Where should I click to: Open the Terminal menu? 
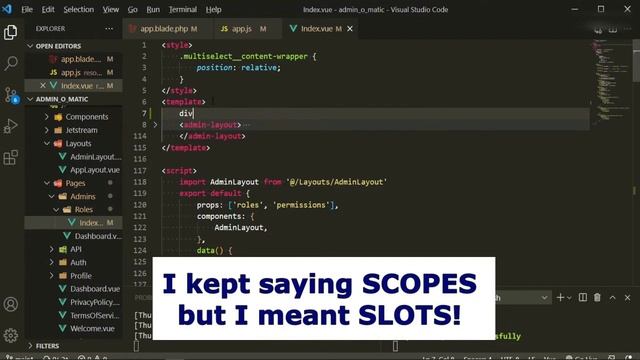183,9
